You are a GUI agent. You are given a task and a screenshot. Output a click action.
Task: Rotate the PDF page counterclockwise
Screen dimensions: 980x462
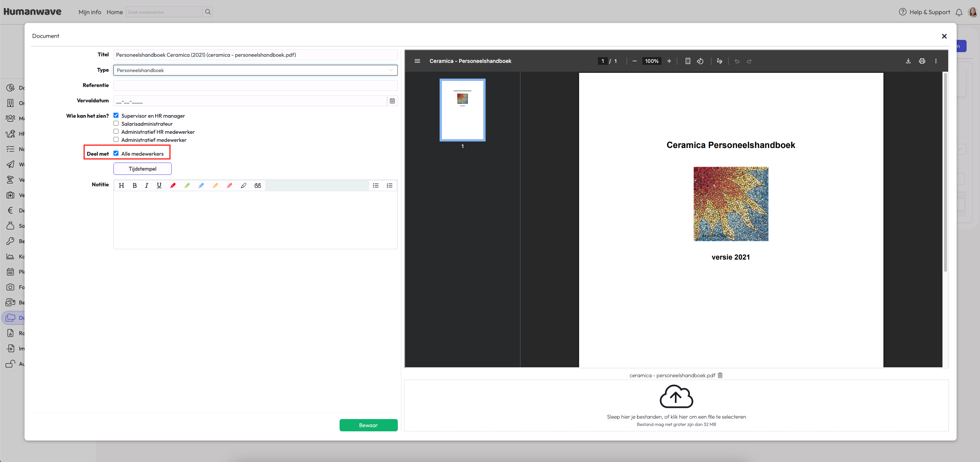pyautogui.click(x=700, y=61)
